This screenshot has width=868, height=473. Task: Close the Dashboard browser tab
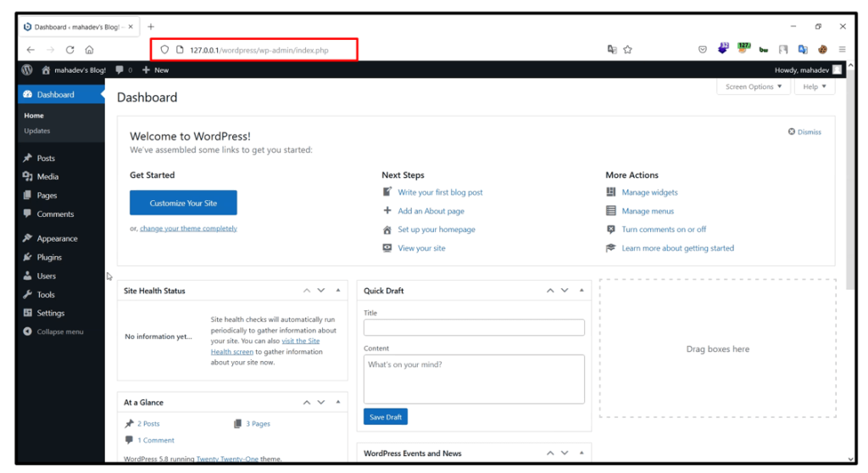(131, 26)
